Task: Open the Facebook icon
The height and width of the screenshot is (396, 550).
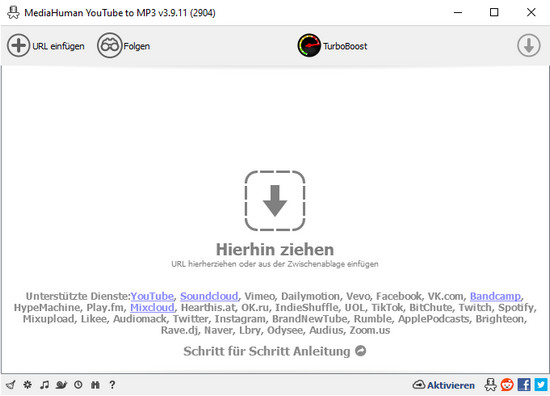Action: click(x=524, y=385)
